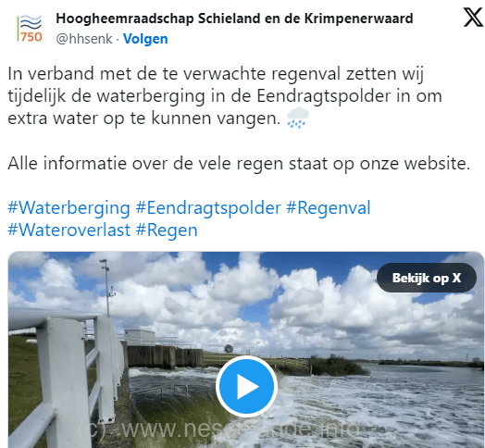This screenshot has width=485, height=448.
Task: Click the tweet text about waterberging
Action: point(225,96)
